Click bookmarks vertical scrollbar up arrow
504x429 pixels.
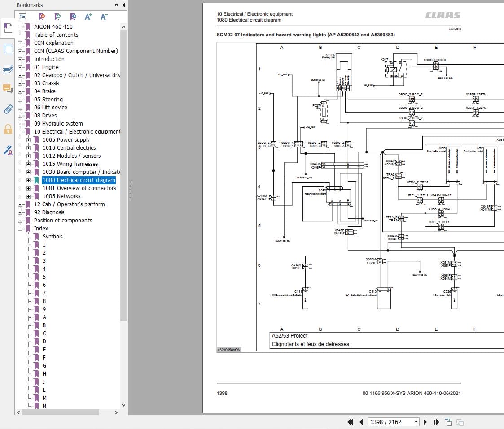(x=124, y=27)
